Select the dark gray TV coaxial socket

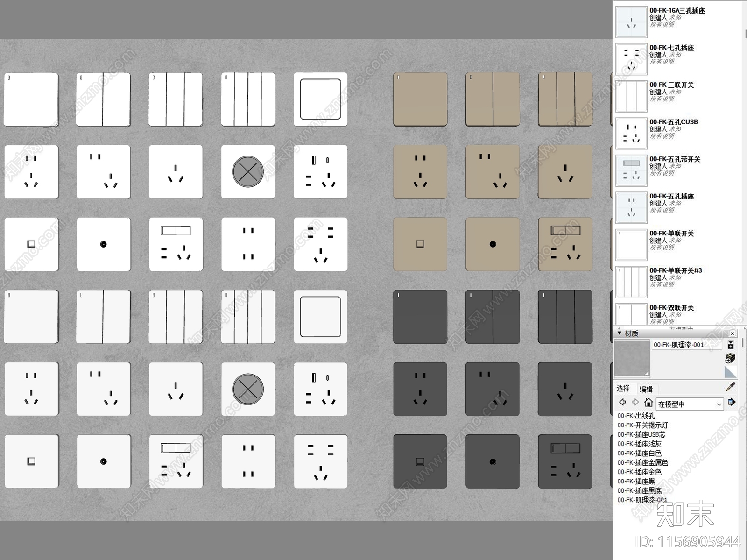click(x=493, y=461)
